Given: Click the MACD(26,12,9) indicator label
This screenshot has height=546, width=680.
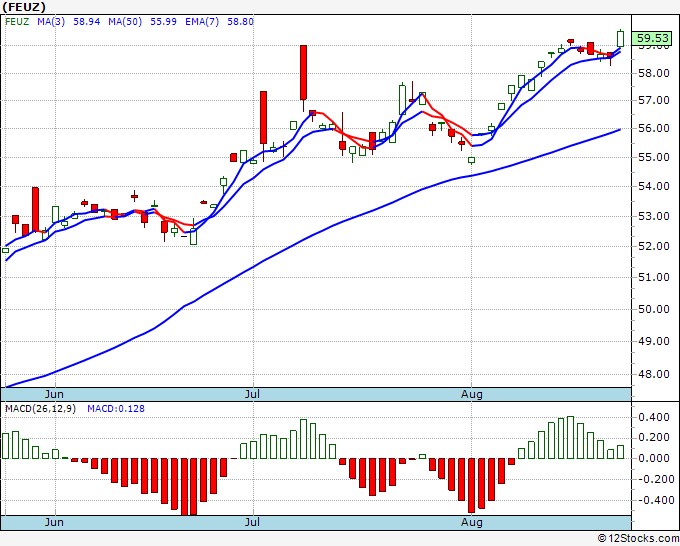Looking at the screenshot, I should (x=40, y=409).
